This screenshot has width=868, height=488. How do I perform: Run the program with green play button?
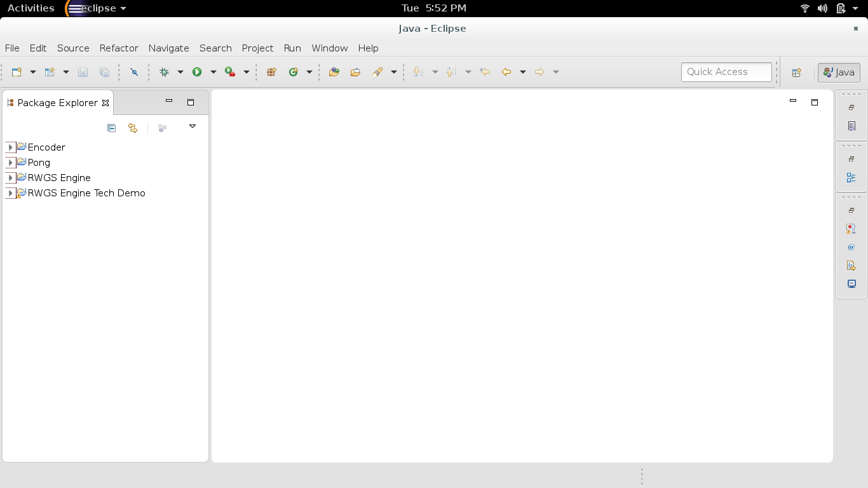pos(197,72)
